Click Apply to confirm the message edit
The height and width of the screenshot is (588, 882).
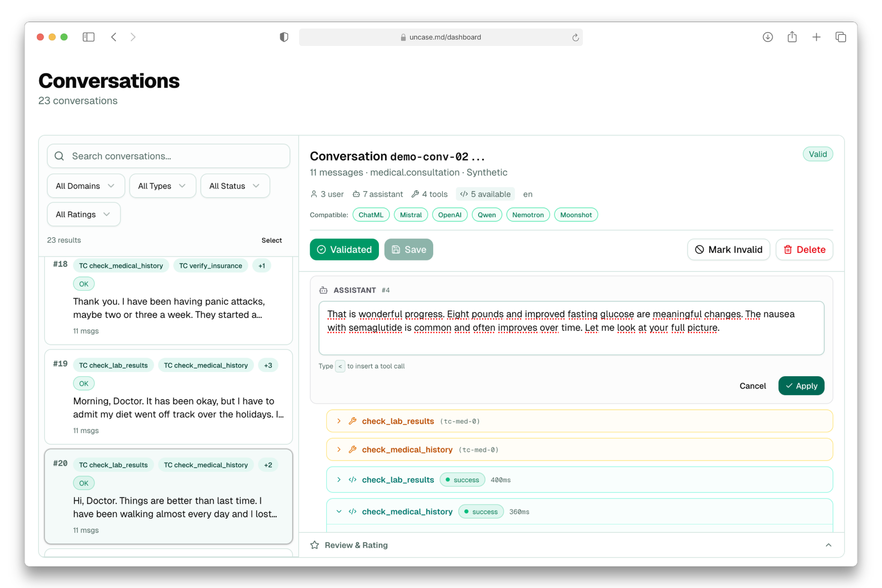(801, 386)
